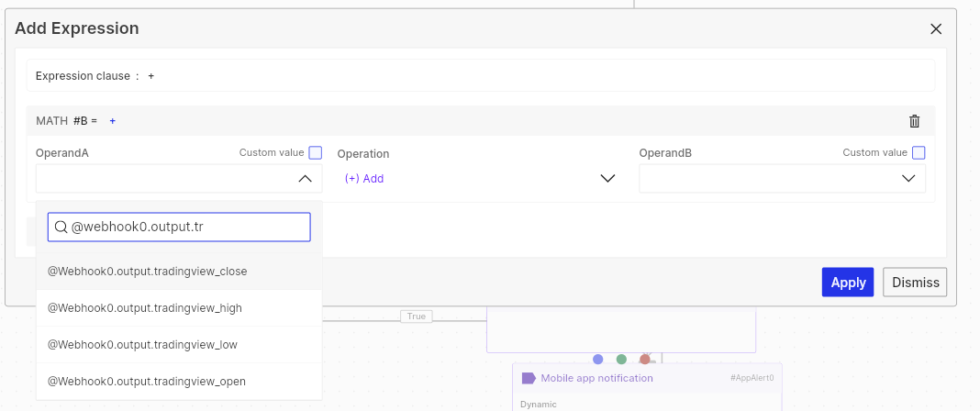The height and width of the screenshot is (411, 980).
Task: Click the blue connector dot above notification node
Action: click(x=598, y=359)
